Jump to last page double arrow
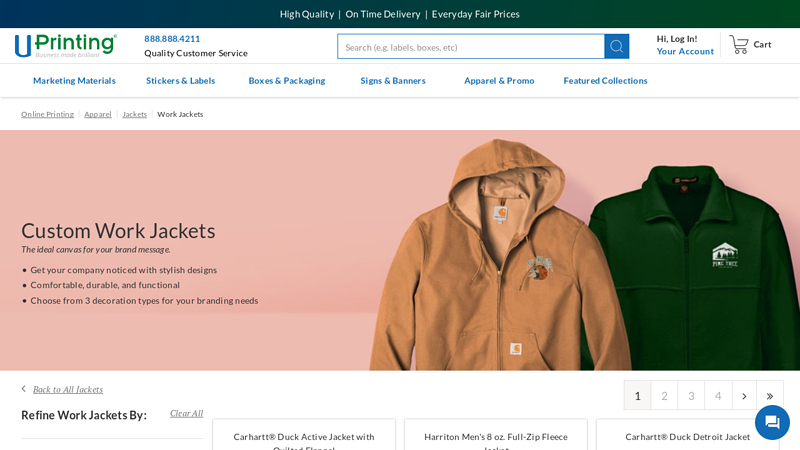The width and height of the screenshot is (800, 450). point(769,395)
